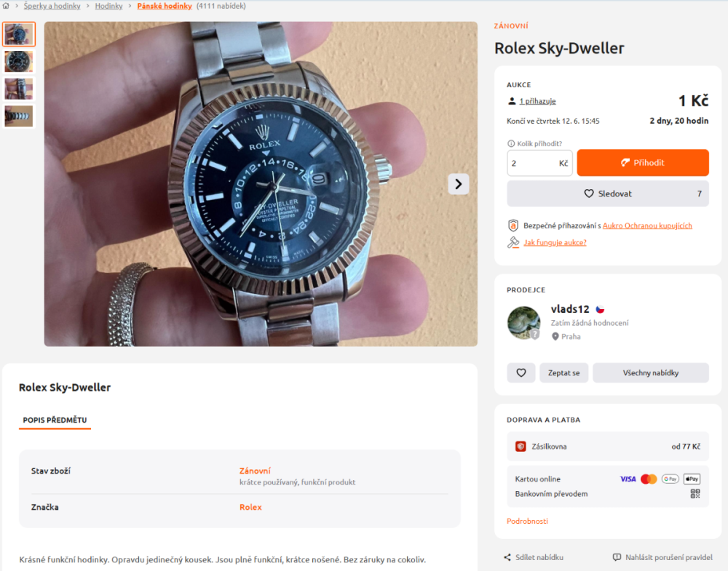Click the report icon for Nahlásit porušení pravidel

617,558
